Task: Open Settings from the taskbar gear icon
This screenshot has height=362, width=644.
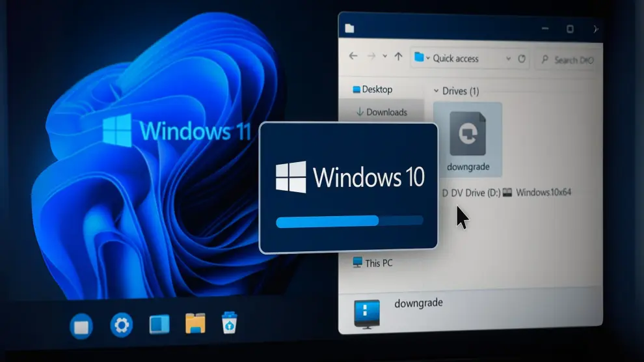Action: 122,324
